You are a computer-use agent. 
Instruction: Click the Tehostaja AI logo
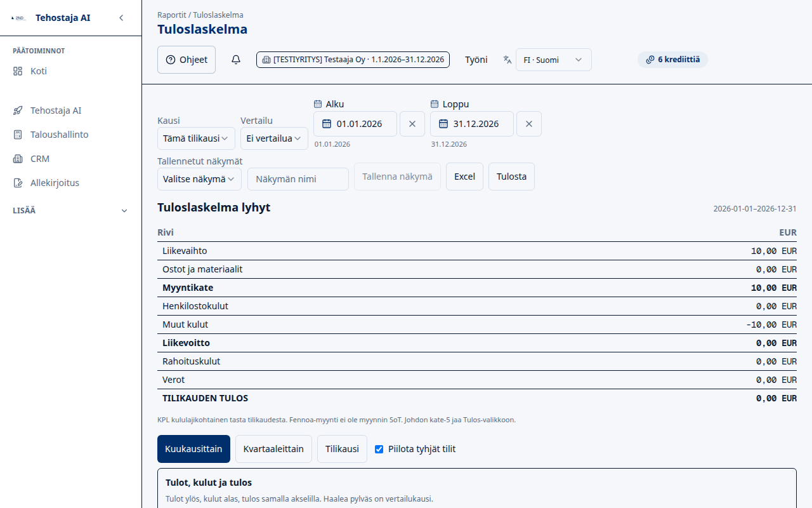[x=18, y=18]
